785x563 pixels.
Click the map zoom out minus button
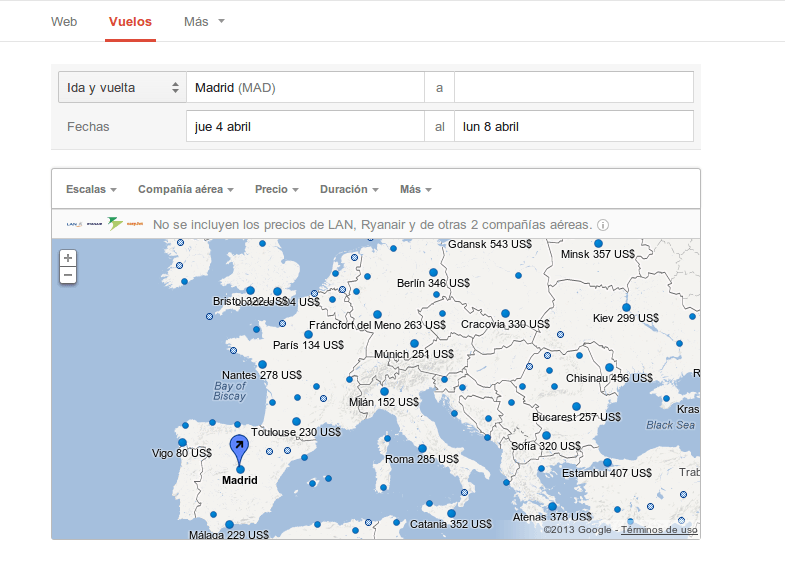pyautogui.click(x=68, y=274)
